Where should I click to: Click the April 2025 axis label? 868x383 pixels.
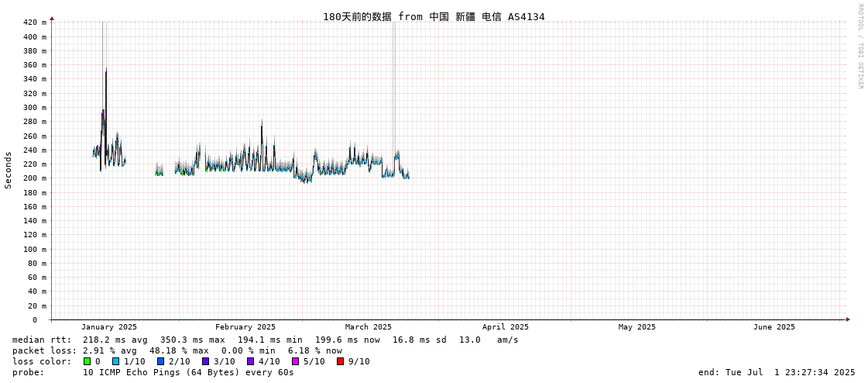506,327
